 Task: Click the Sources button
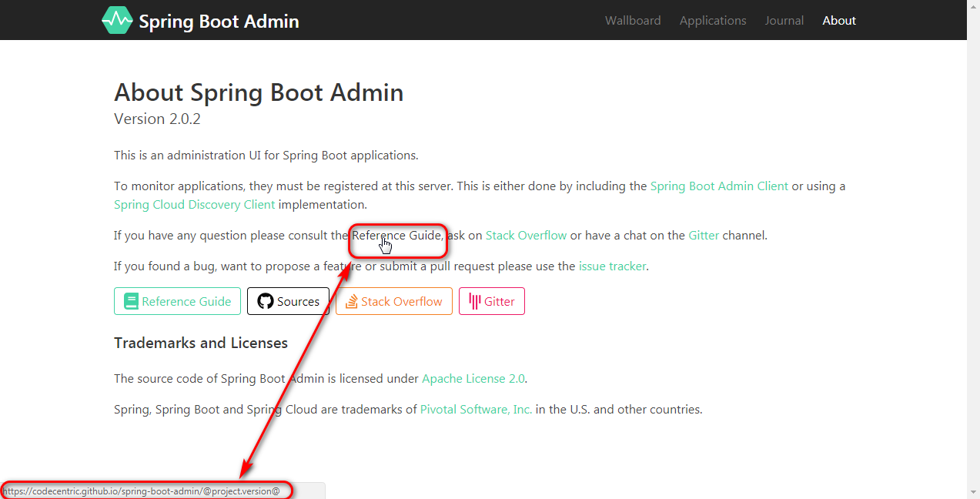288,301
